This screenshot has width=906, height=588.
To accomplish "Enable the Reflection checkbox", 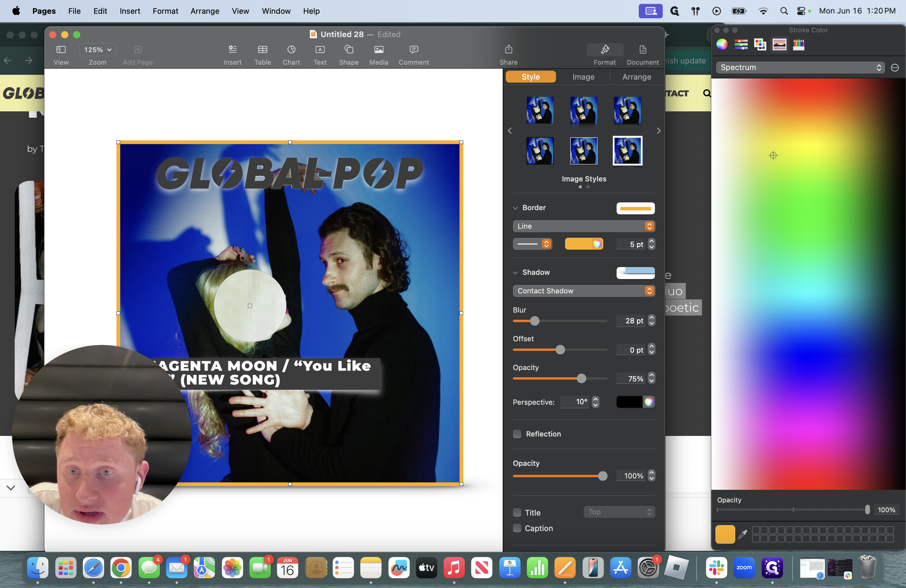I will (x=517, y=434).
